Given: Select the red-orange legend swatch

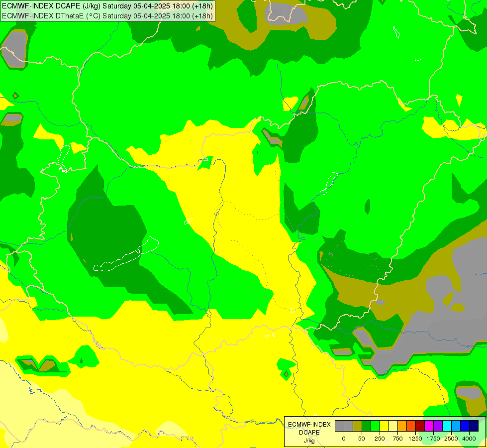Looking at the screenshot, I should pyautogui.click(x=411, y=426).
